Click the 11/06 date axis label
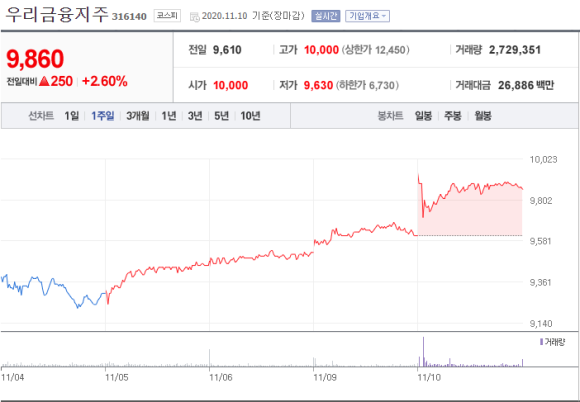 (x=221, y=377)
